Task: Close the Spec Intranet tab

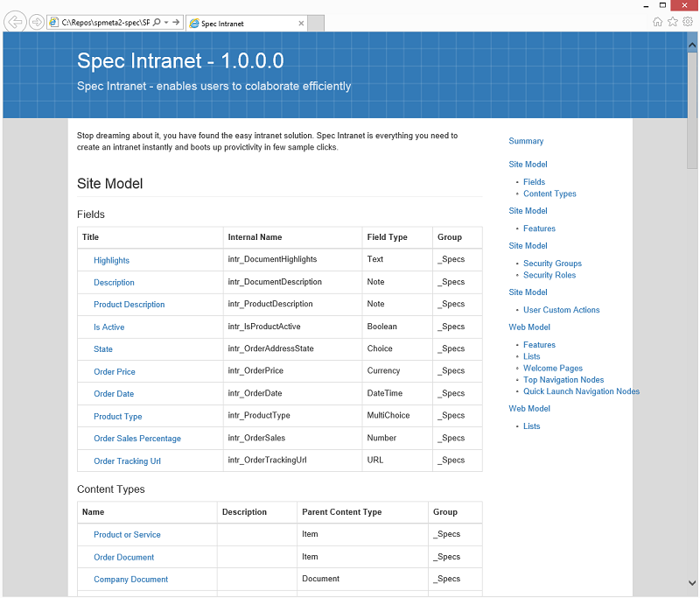Action: [301, 24]
